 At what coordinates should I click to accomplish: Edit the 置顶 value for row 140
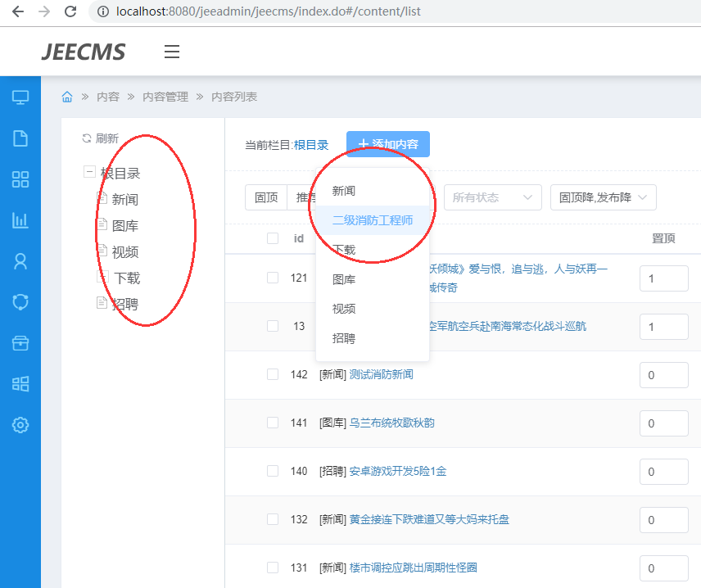[664, 471]
